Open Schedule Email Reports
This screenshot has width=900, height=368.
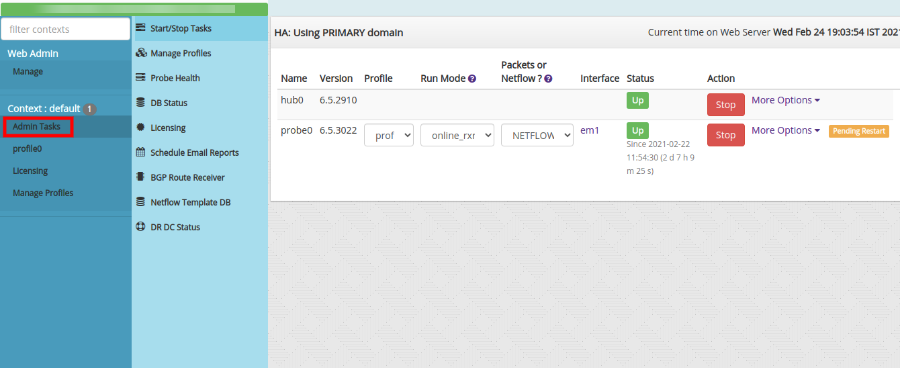[199, 153]
